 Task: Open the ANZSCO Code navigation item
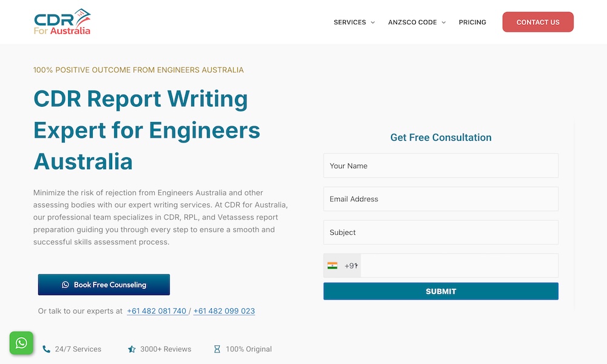point(412,22)
